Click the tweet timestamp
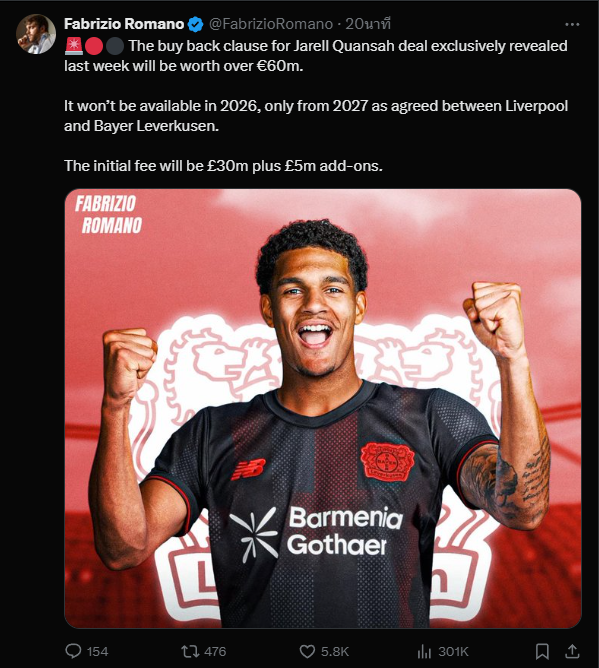This screenshot has width=599, height=668. tap(368, 24)
